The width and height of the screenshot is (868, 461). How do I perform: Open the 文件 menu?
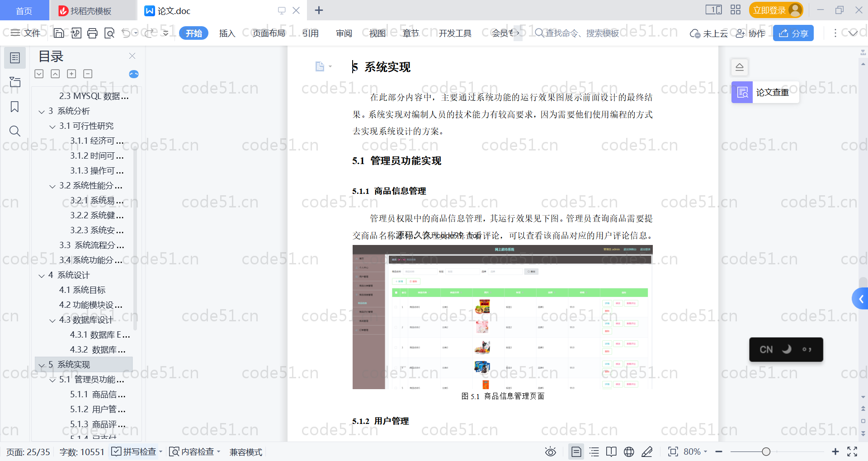(25, 33)
